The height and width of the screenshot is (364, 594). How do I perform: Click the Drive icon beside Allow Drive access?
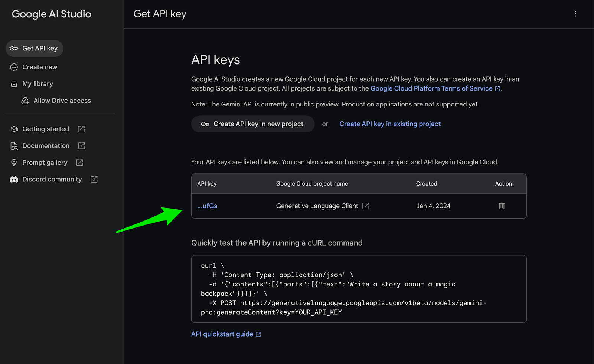coord(25,101)
